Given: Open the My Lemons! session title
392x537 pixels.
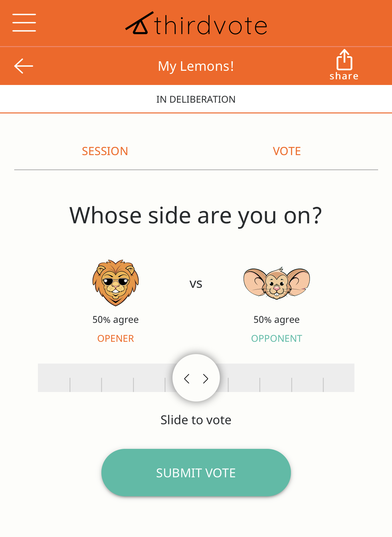Looking at the screenshot, I should 196,66.
